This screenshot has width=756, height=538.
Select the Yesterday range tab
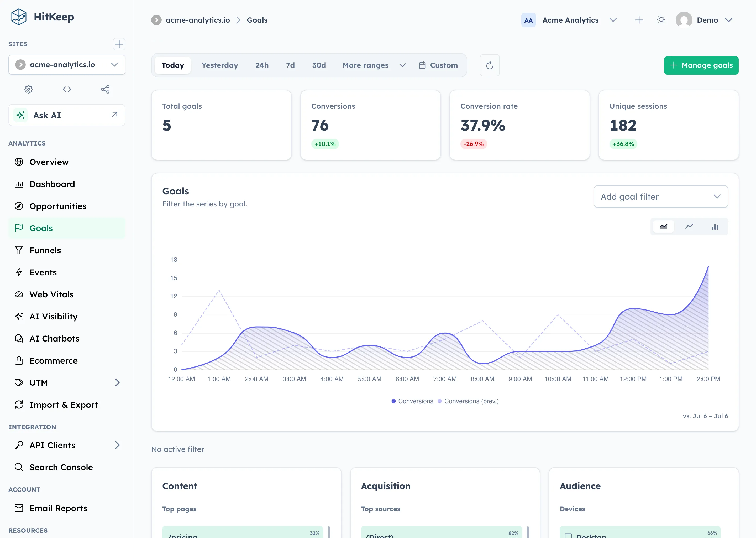coord(220,65)
